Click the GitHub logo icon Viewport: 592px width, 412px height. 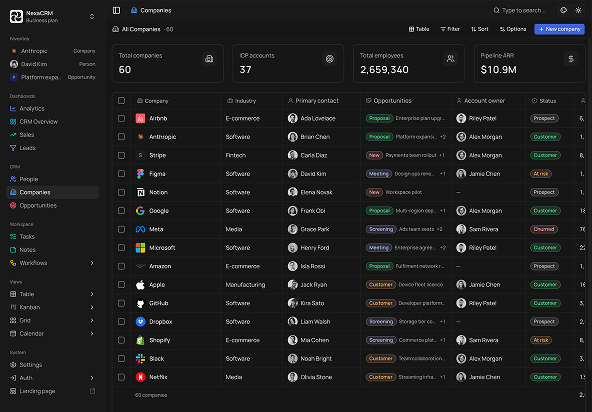(140, 304)
